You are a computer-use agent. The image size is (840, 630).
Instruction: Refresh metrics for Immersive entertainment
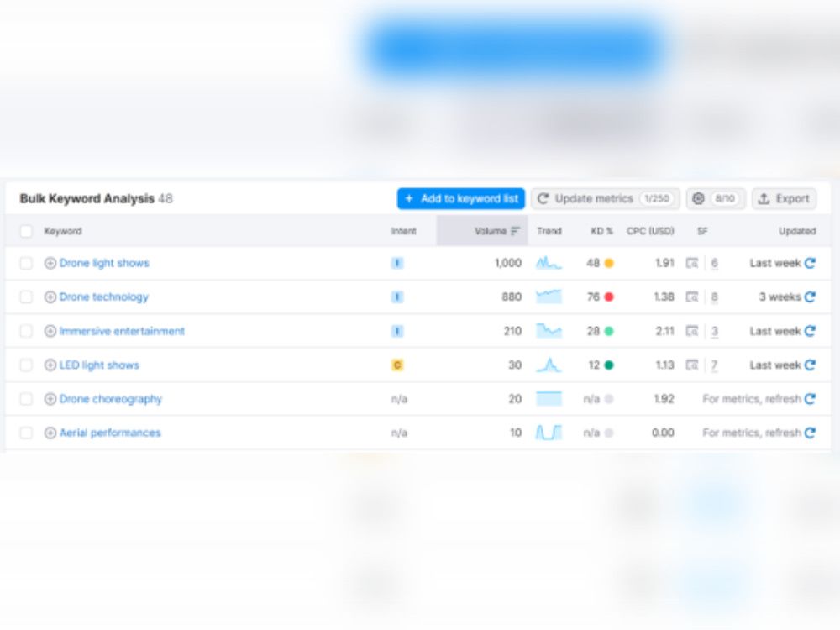tap(810, 331)
